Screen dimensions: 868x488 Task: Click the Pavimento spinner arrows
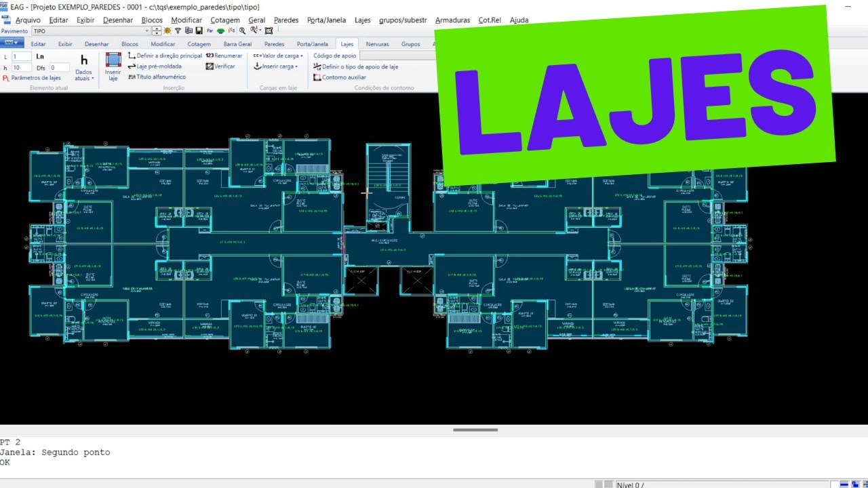click(157, 30)
